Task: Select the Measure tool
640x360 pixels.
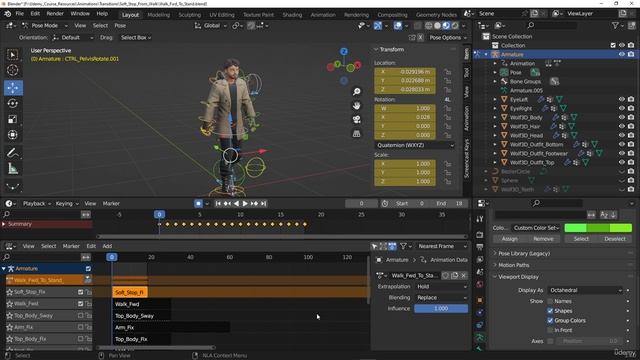Action: pos(13,169)
